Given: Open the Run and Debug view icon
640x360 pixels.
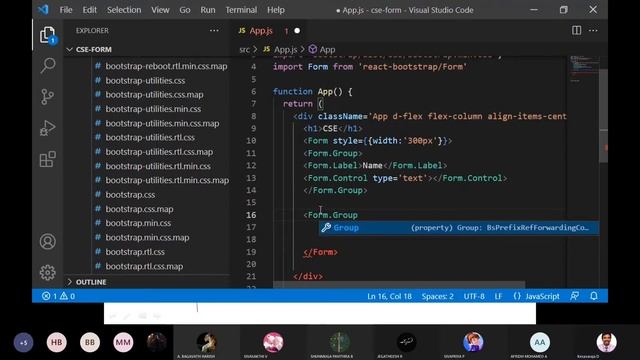Looking at the screenshot, I should [x=48, y=128].
